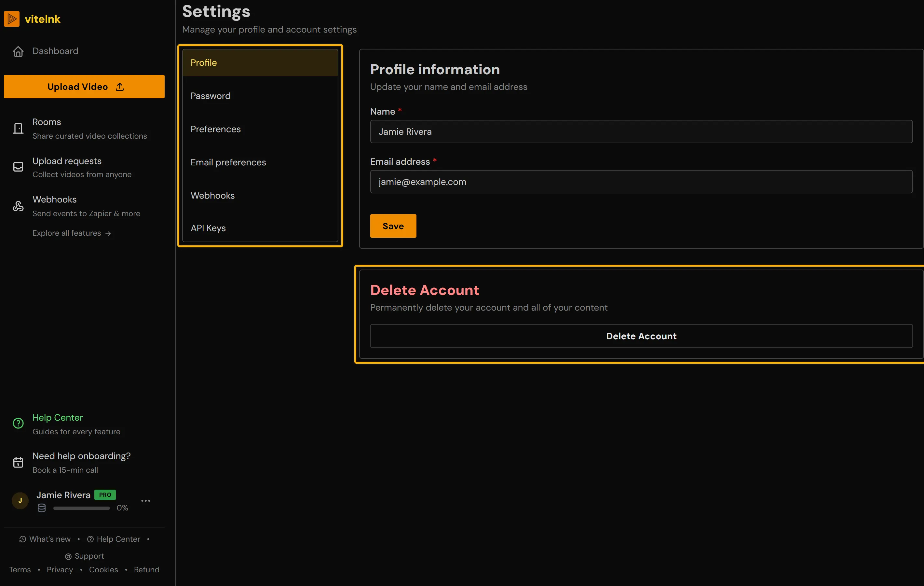This screenshot has height=586, width=924.
Task: Open Upload requests in the sidebar
Action: point(84,167)
